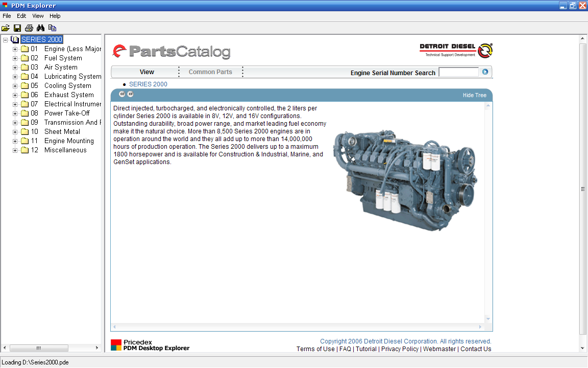Click the Series 2000 engine image
Image resolution: width=588 pixels, height=368 pixels.
406,179
